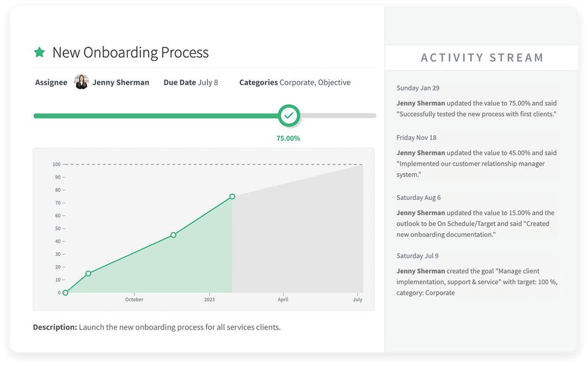Select Jenny Sherman's avatar photo
This screenshot has width=588, height=366.
click(81, 82)
